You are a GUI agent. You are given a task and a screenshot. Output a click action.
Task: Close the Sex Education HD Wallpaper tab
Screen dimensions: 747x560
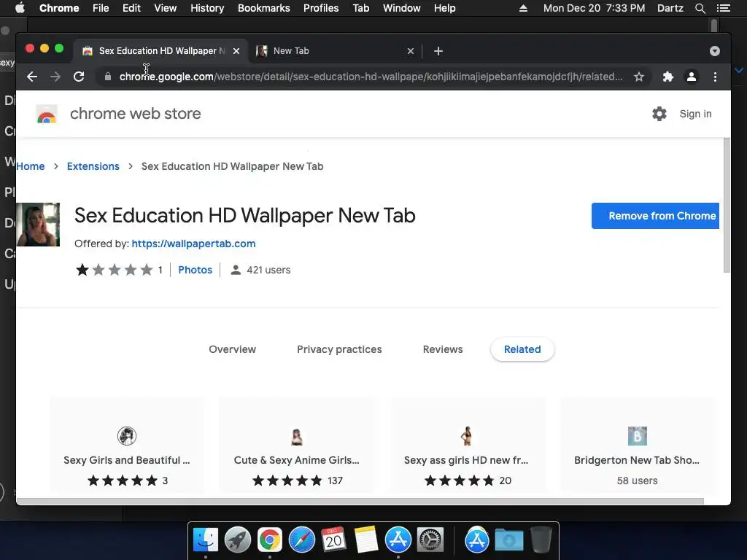236,51
